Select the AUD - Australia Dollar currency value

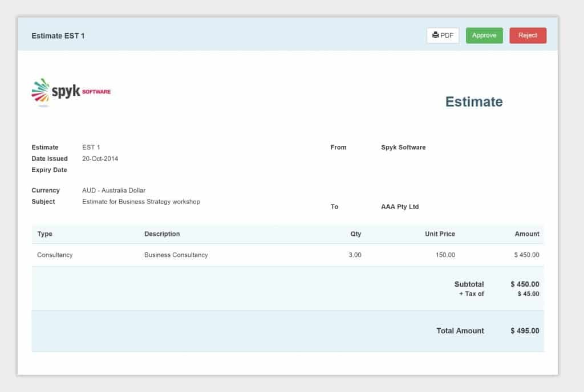coord(112,190)
